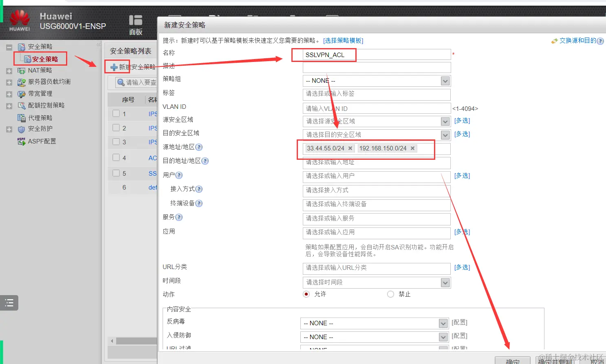606x364 pixels.
Task: Open the 源安全区域 dropdown
Action: (377, 121)
